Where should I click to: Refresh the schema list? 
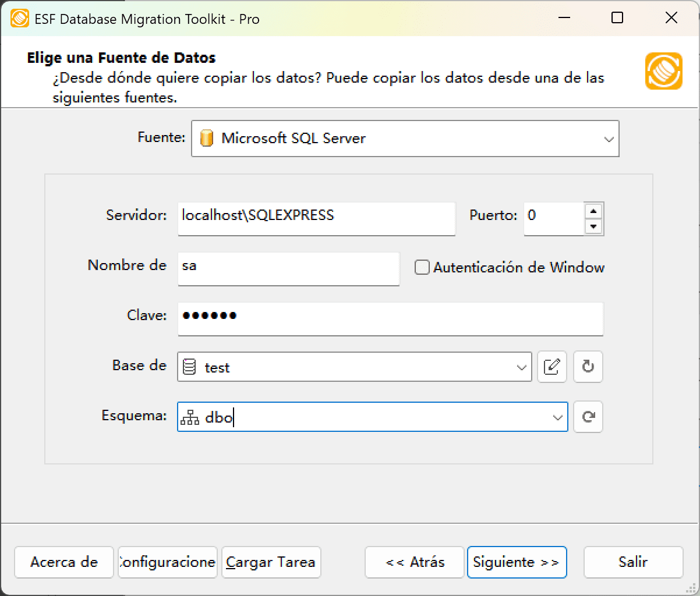tap(588, 417)
